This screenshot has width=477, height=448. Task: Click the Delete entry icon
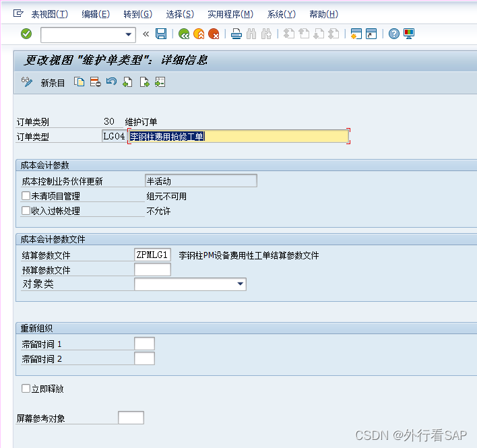coord(95,82)
